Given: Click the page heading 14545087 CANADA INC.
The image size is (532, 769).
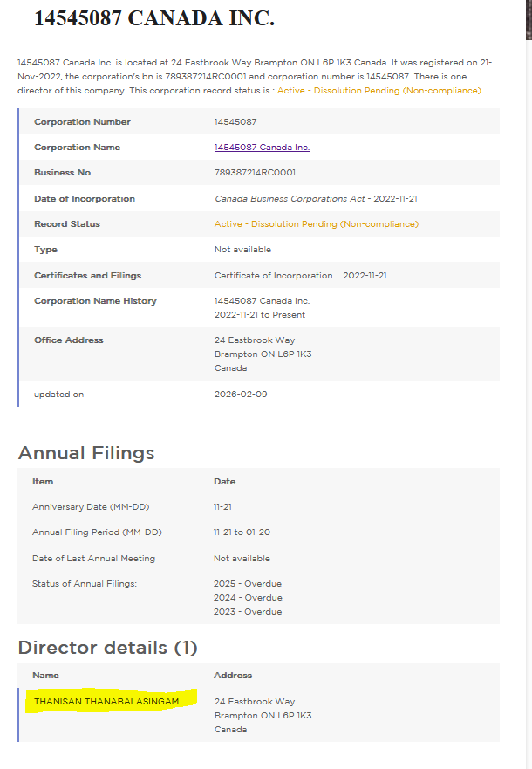Looking at the screenshot, I should coord(154,18).
